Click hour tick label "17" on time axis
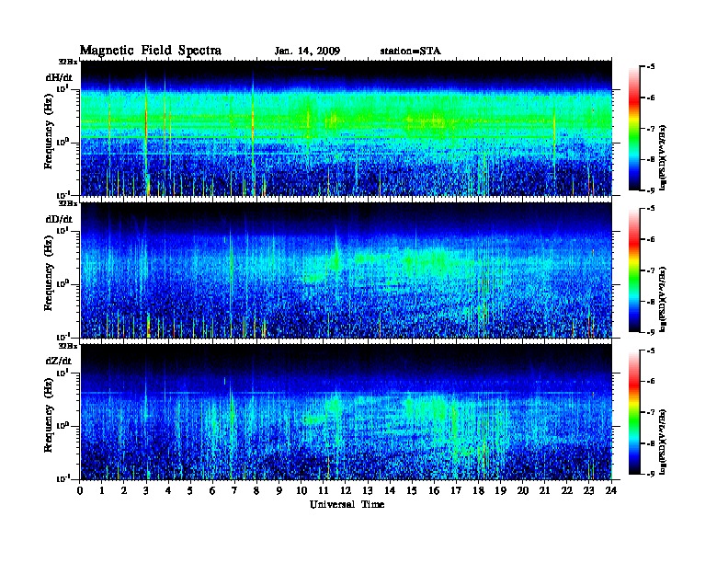This screenshot has width=728, height=563. click(x=456, y=490)
